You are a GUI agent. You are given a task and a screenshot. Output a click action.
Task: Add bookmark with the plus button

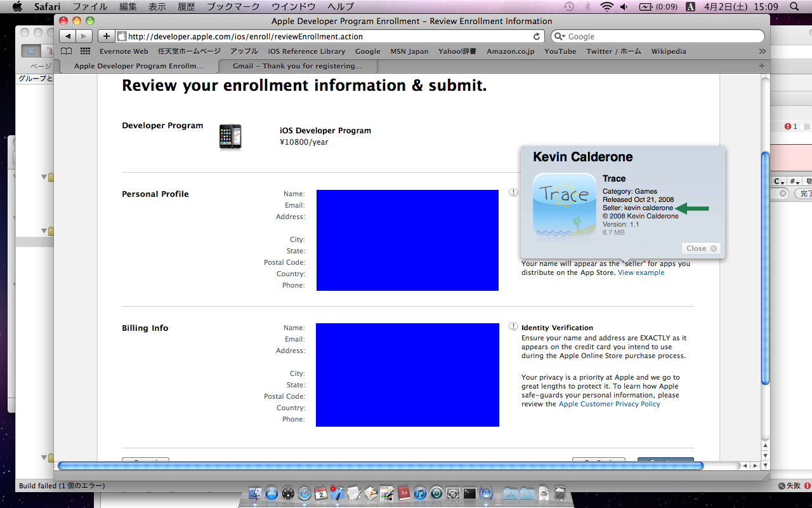[x=107, y=36]
